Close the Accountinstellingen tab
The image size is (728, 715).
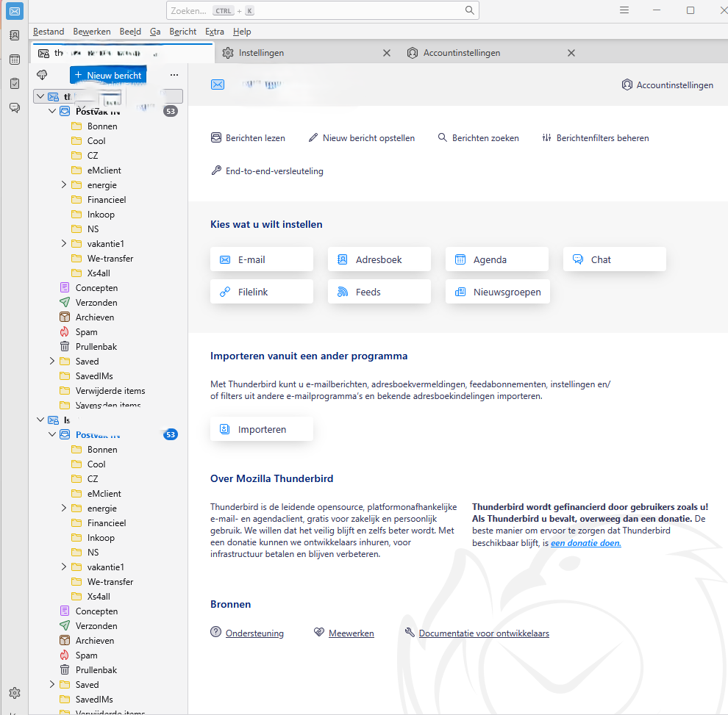571,53
